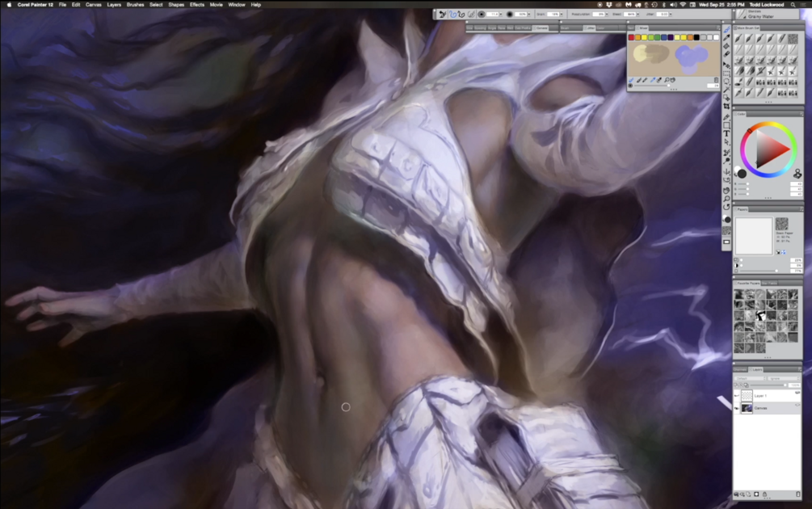
Task: Clear the Mixer pad with trash icon
Action: [x=716, y=80]
